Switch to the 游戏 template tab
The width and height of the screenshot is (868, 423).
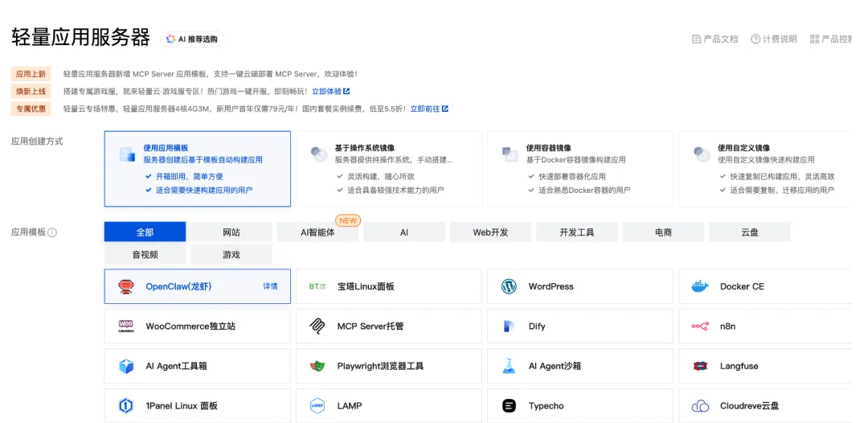(231, 255)
